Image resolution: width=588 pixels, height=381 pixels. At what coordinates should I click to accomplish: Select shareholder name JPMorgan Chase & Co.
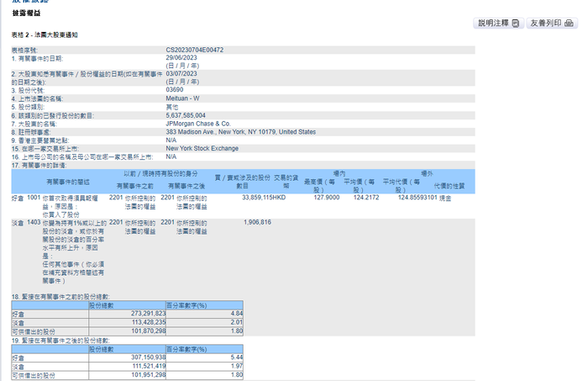click(198, 124)
